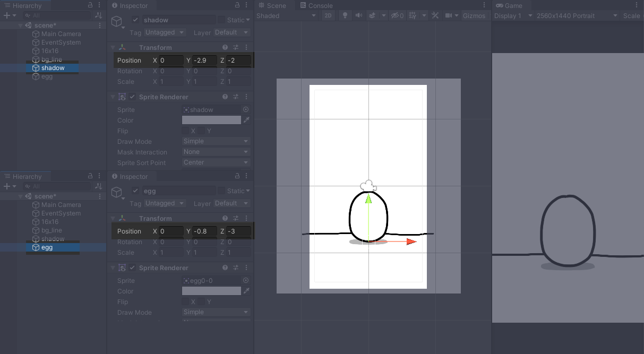The height and width of the screenshot is (354, 644).
Task: Pick color with shadow Color eyedropper
Action: [246, 120]
